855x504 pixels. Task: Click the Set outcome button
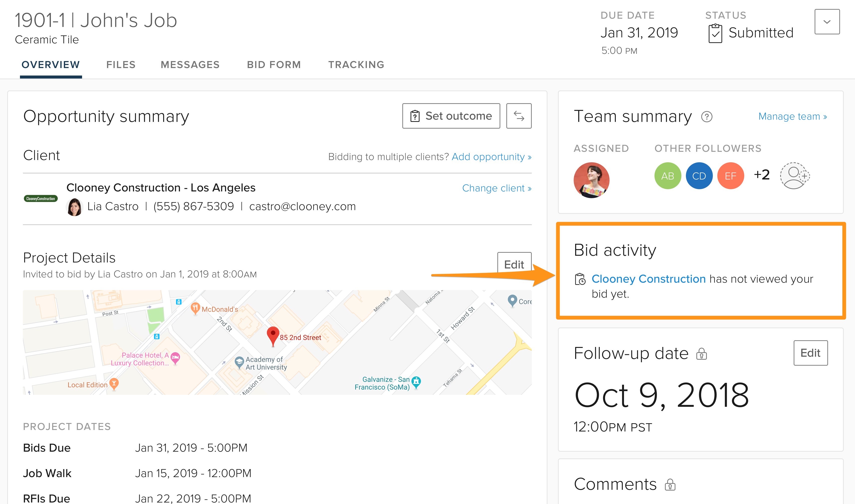click(451, 116)
